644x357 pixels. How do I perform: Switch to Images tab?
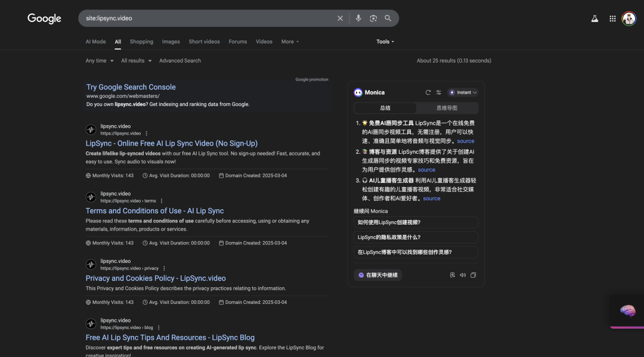pos(171,42)
